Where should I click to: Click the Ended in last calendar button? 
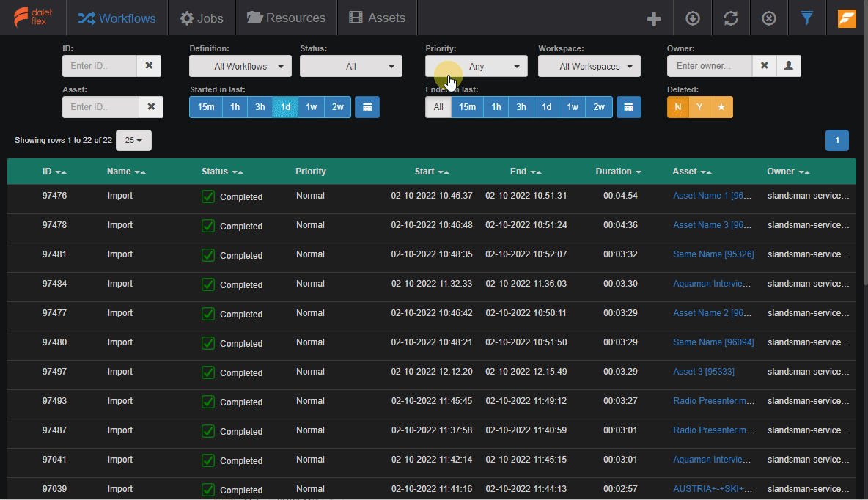click(628, 107)
